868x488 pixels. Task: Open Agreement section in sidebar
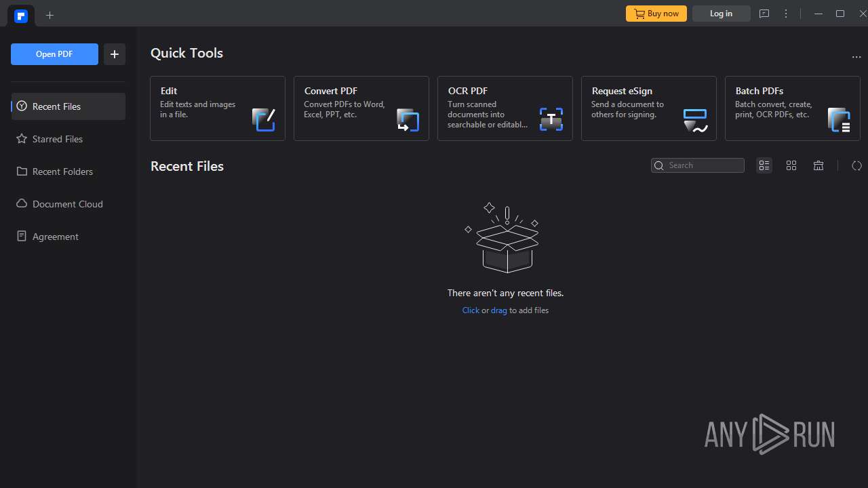(x=68, y=237)
